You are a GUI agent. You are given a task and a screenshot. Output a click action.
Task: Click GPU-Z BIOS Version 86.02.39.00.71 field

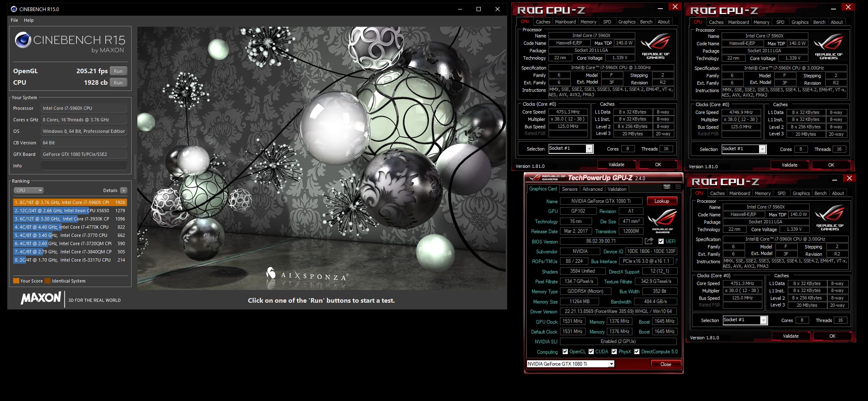[x=601, y=241]
